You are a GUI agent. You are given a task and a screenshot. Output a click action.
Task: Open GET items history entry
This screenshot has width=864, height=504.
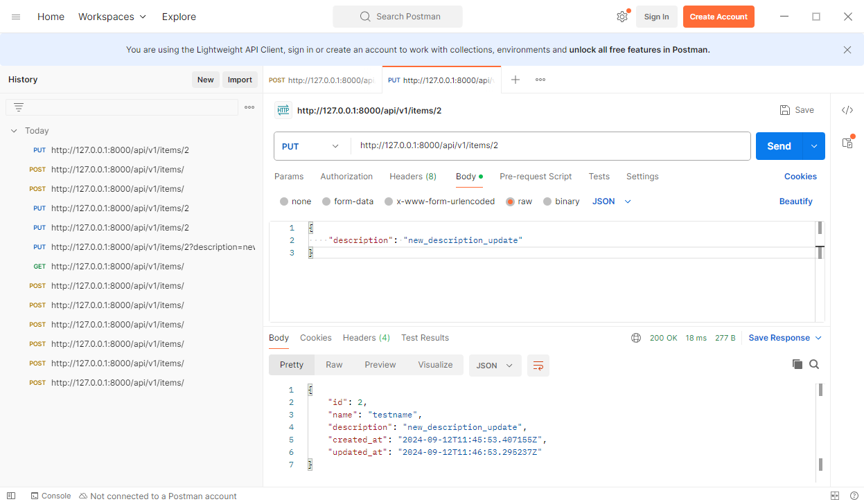[132, 267]
